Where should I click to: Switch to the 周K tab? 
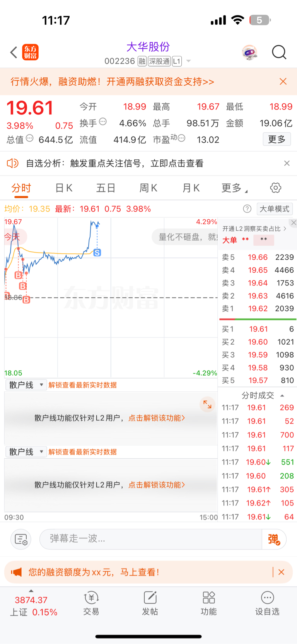(148, 188)
